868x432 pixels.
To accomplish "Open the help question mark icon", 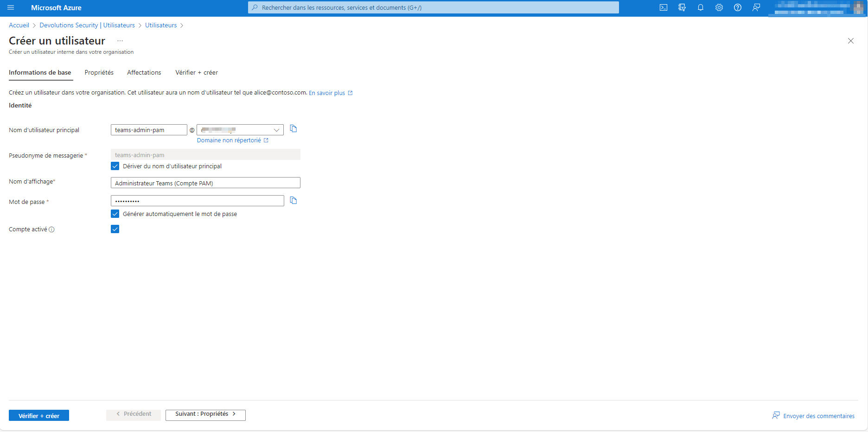I will tap(738, 8).
